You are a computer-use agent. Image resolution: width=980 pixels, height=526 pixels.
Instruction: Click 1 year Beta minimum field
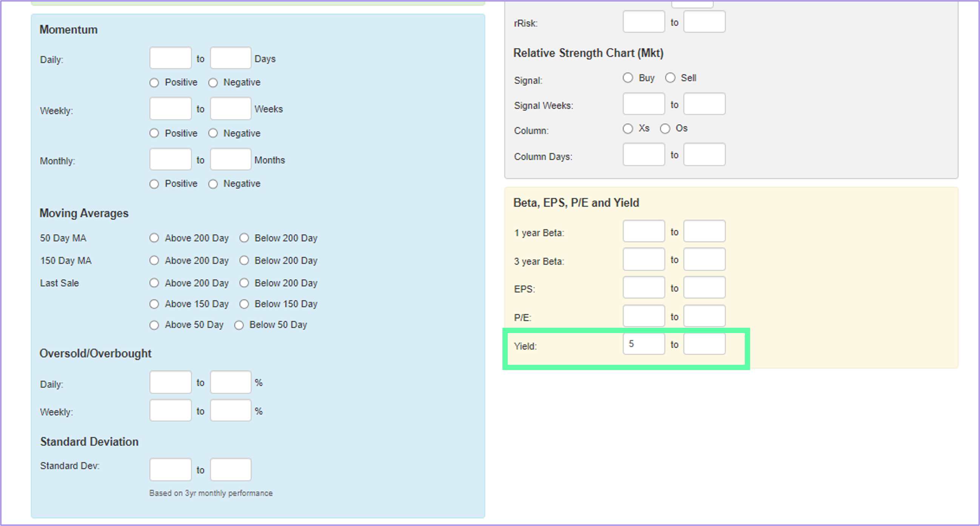(x=644, y=231)
